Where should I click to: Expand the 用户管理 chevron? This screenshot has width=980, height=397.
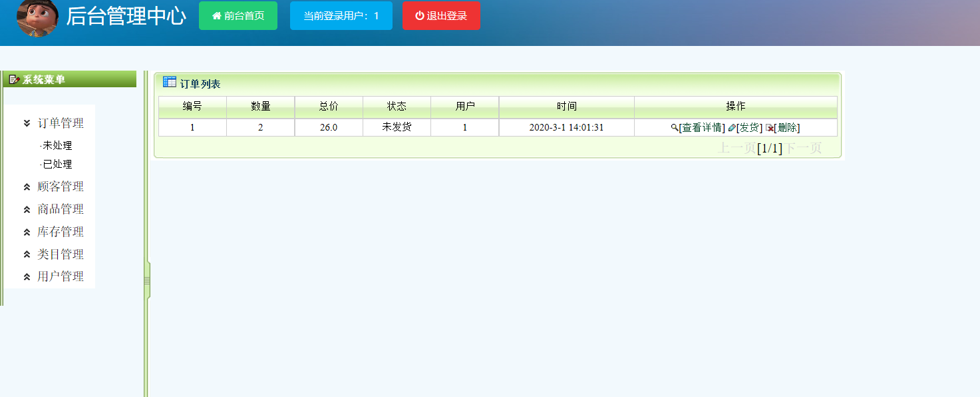[x=27, y=277]
